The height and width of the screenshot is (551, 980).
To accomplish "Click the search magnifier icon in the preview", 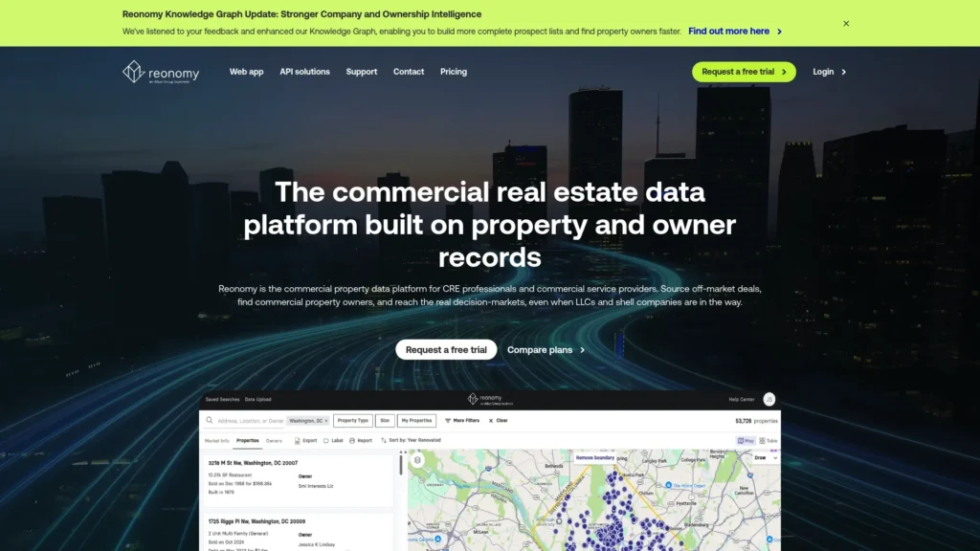I will 210,421.
